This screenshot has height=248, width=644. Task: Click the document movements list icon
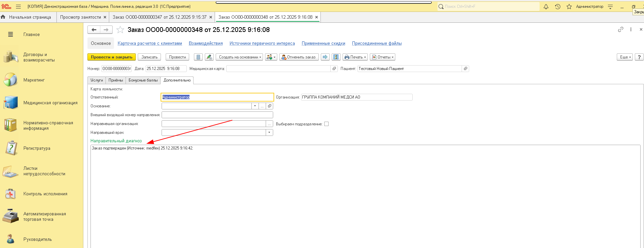click(x=198, y=57)
